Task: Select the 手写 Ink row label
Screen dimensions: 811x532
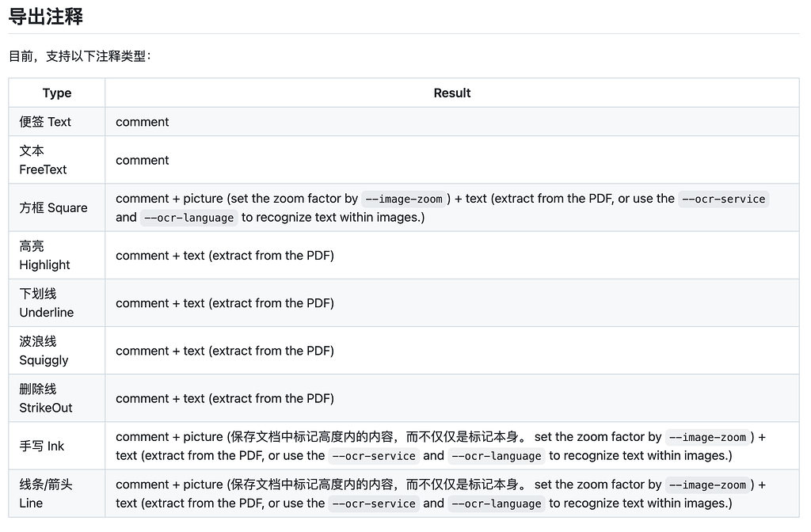Action: pos(41,445)
